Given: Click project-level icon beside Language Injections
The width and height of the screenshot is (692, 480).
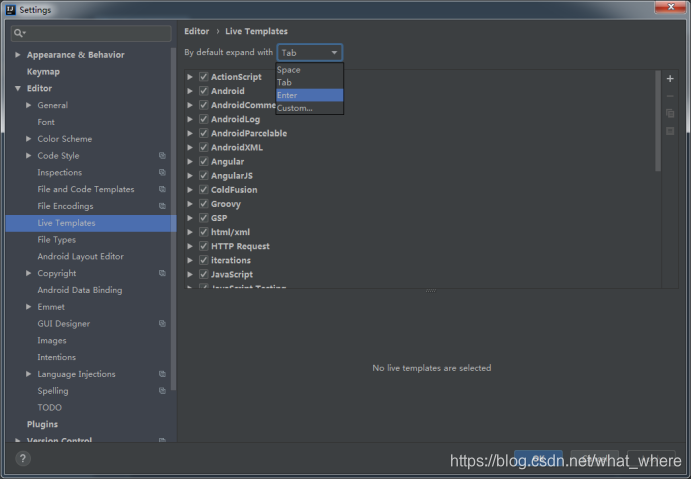Looking at the screenshot, I should 162,374.
